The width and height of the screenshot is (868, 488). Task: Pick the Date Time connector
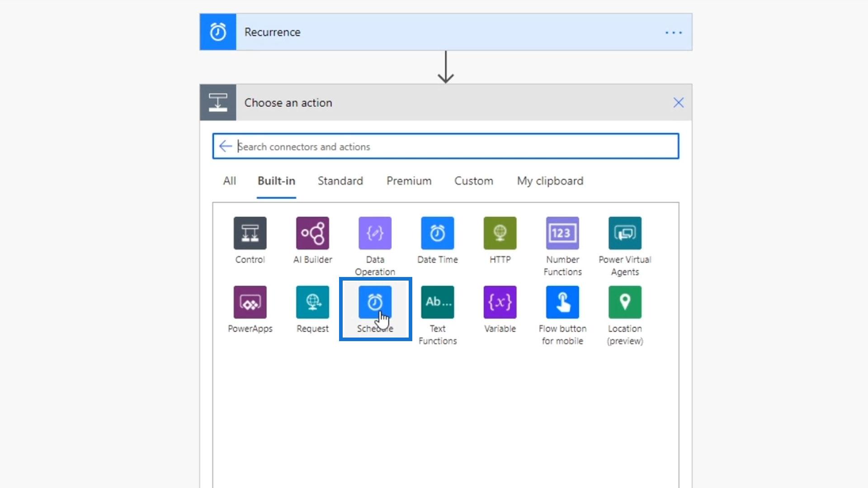pos(437,233)
